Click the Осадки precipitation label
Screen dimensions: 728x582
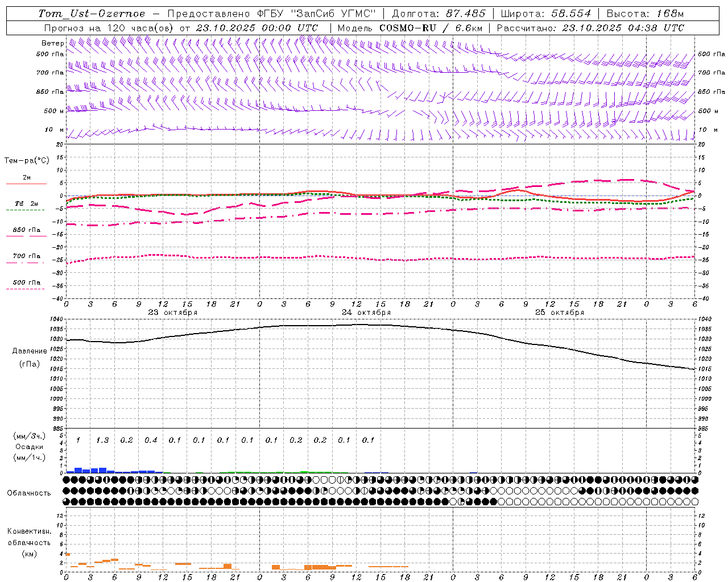click(30, 447)
